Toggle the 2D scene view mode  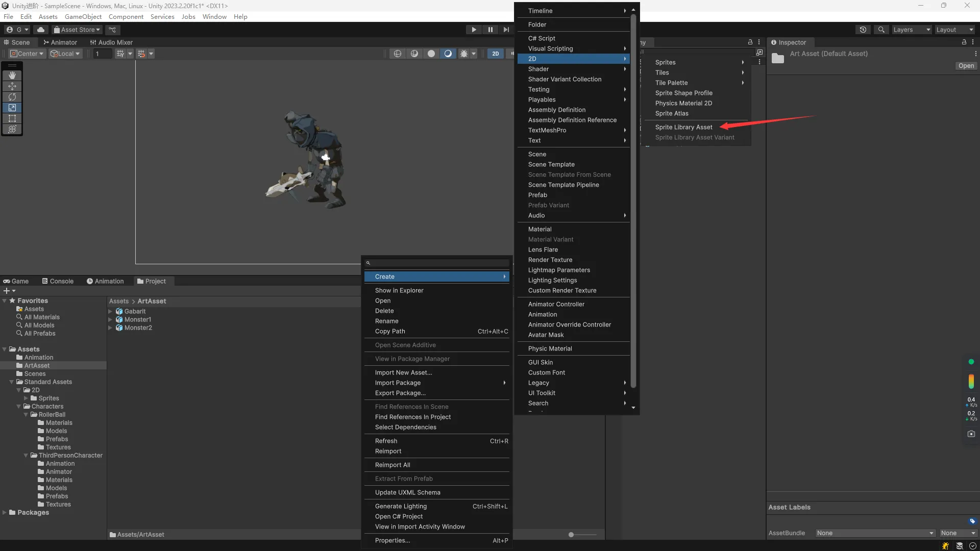click(x=495, y=54)
